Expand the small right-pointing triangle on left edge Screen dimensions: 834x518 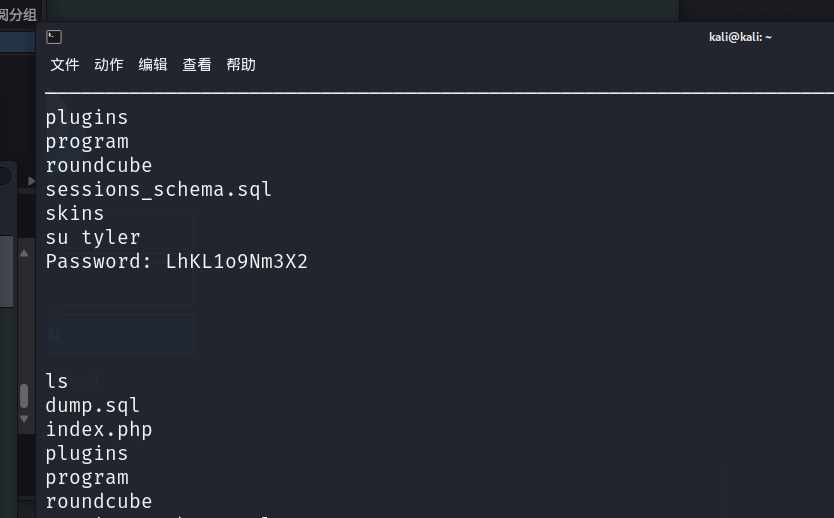[31, 181]
